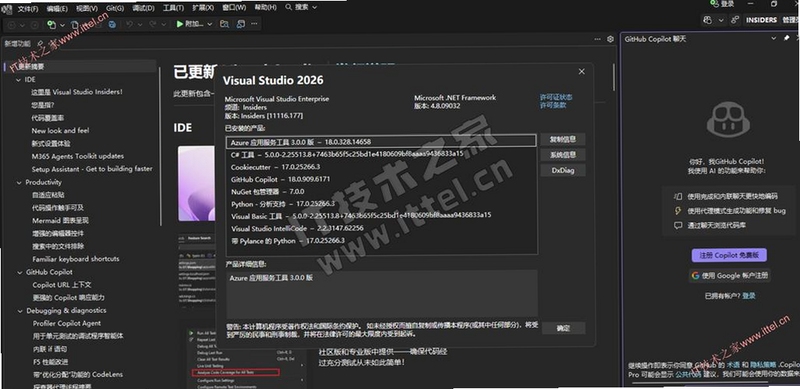The height and width of the screenshot is (389, 800).
Task: Click the window layout icon next to find
Action: (x=241, y=24)
